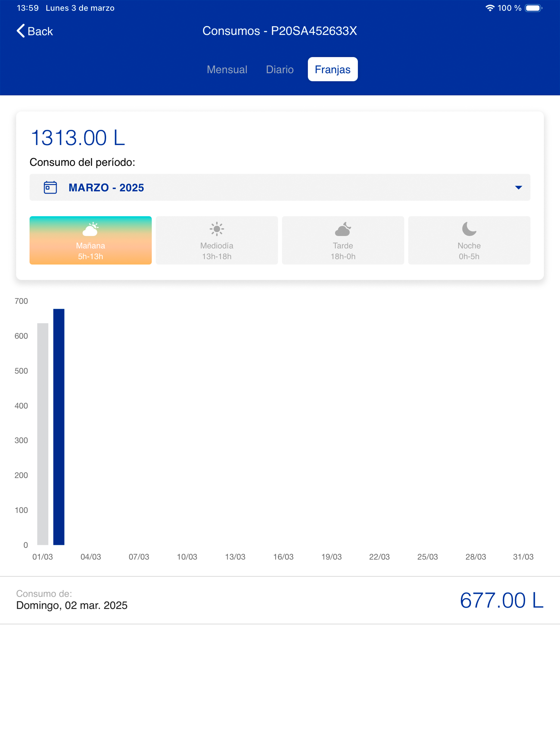
Task: Click the 16/03 axis label
Action: (283, 557)
